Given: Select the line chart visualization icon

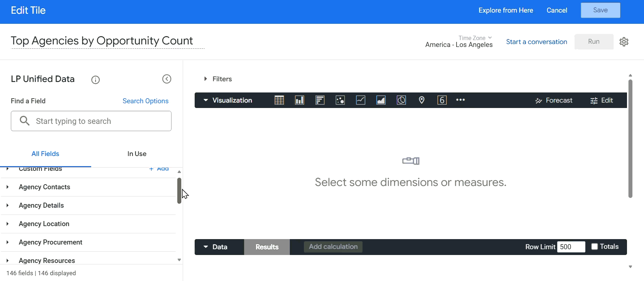Looking at the screenshot, I should point(361,100).
